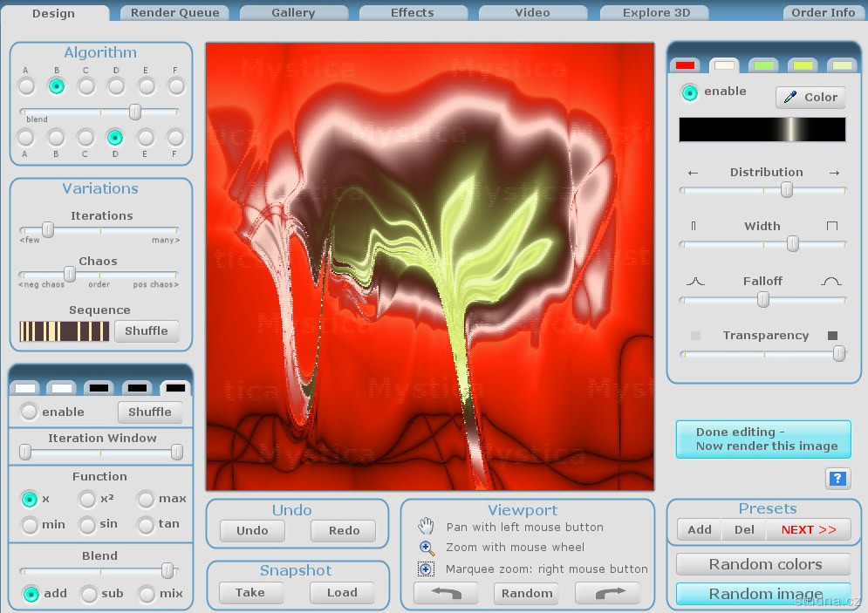This screenshot has height=613, width=868.
Task: Switch to the Video tab
Action: [x=532, y=13]
